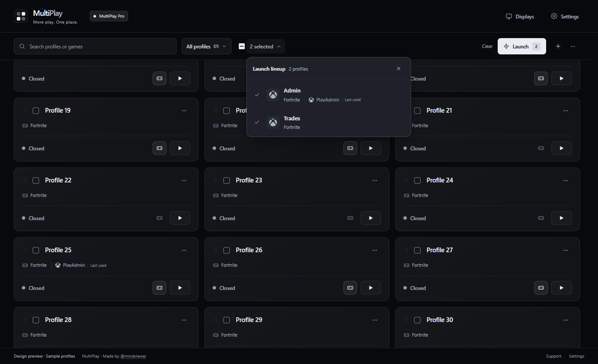
Task: Click the drag handle on Profile 22
Action: 25,180
